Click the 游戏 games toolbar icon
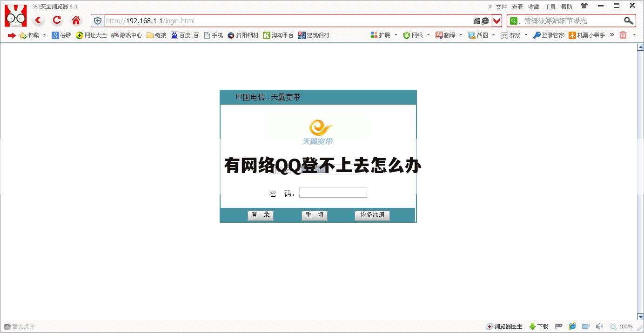This screenshot has width=644, height=333. [x=510, y=35]
